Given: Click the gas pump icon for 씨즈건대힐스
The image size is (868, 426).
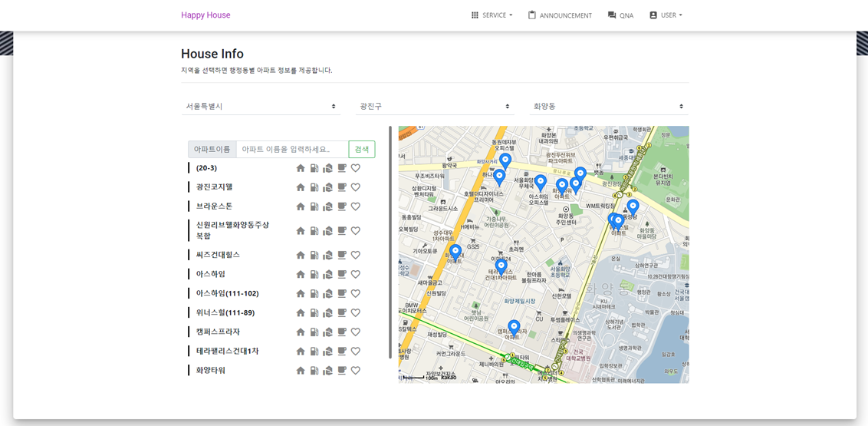Looking at the screenshot, I should [x=314, y=255].
